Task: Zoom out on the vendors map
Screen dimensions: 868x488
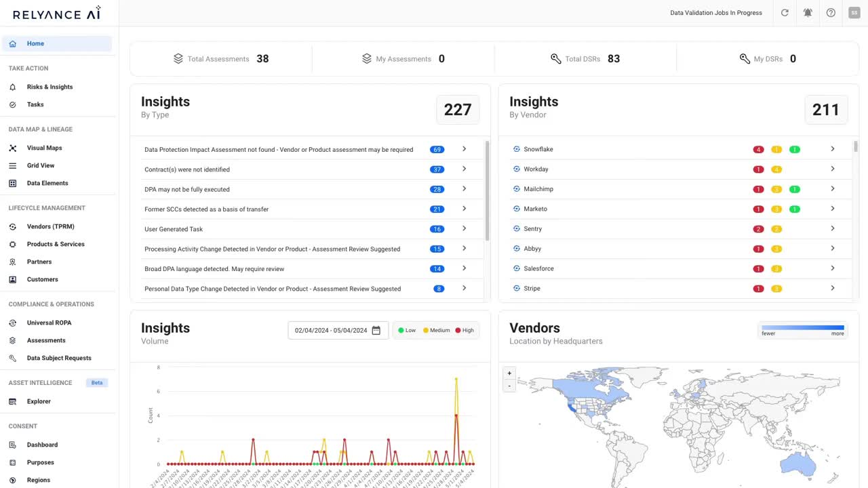Action: click(509, 386)
